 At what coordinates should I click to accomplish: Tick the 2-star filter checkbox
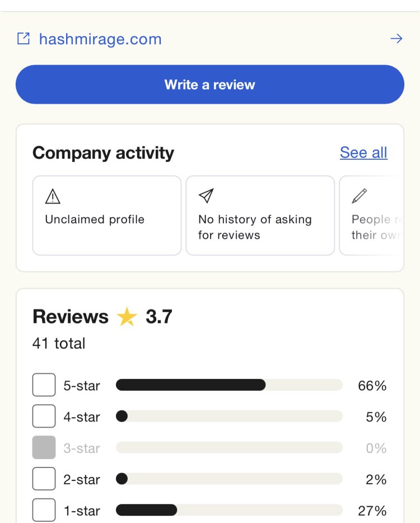[44, 479]
